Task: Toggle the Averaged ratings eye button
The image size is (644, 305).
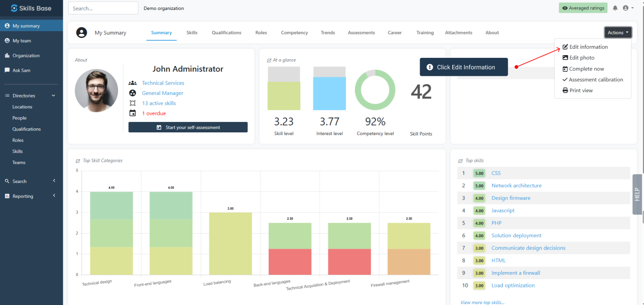Action: pyautogui.click(x=583, y=8)
